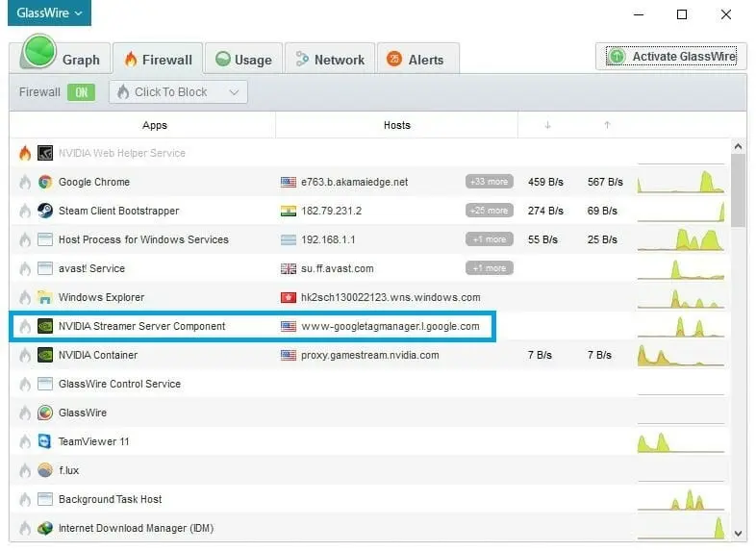This screenshot has height=551, width=756.
Task: Click the f.lux app icon
Action: coord(45,470)
